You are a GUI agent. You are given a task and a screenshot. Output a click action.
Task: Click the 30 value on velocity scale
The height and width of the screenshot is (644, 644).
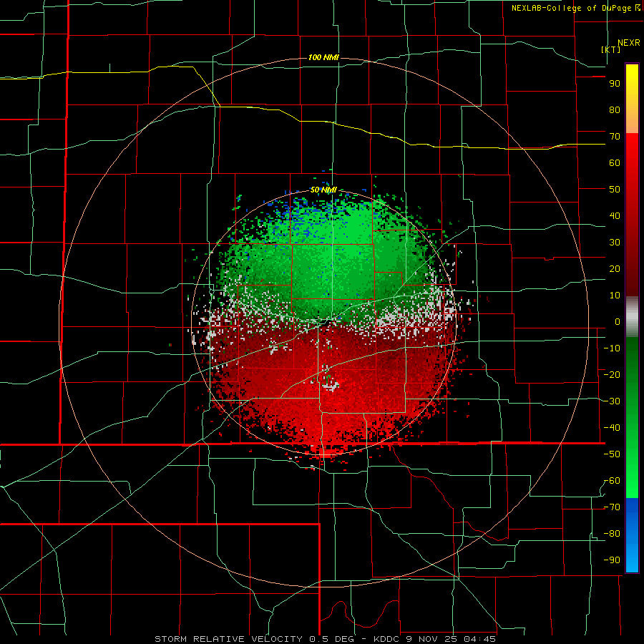tap(615, 243)
